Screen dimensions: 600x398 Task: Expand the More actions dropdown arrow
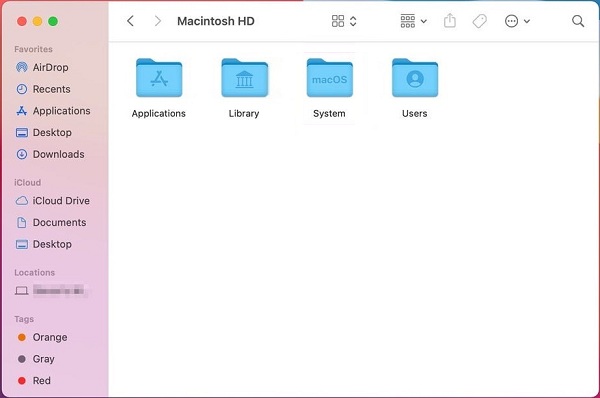point(527,21)
